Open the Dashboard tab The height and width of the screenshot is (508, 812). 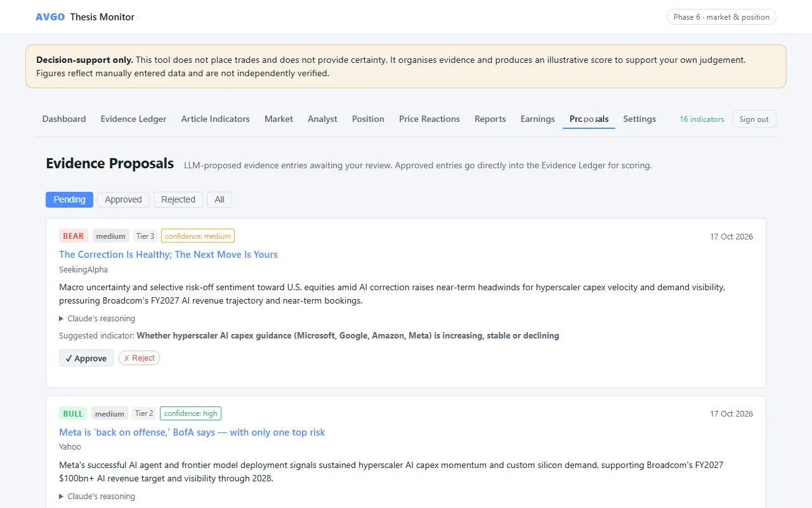pyautogui.click(x=64, y=119)
